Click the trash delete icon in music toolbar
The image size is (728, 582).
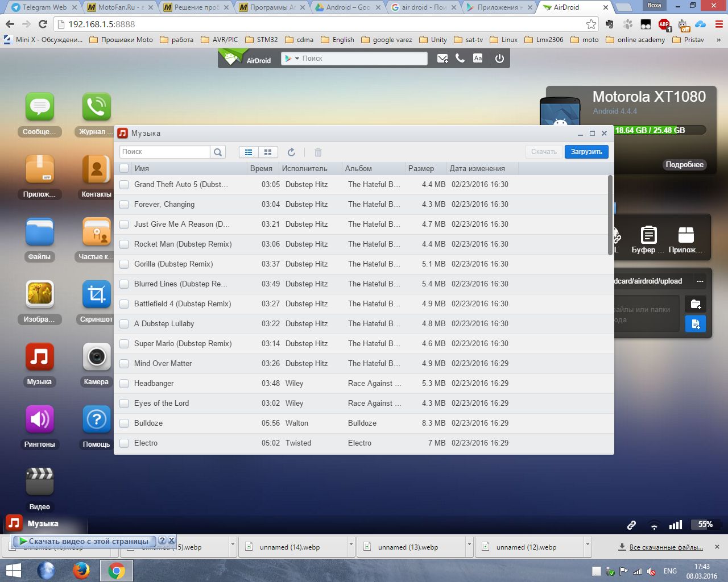tap(318, 152)
